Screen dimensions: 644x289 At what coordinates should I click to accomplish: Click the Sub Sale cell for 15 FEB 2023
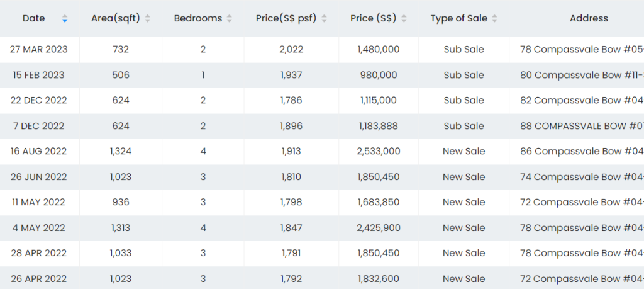[464, 75]
